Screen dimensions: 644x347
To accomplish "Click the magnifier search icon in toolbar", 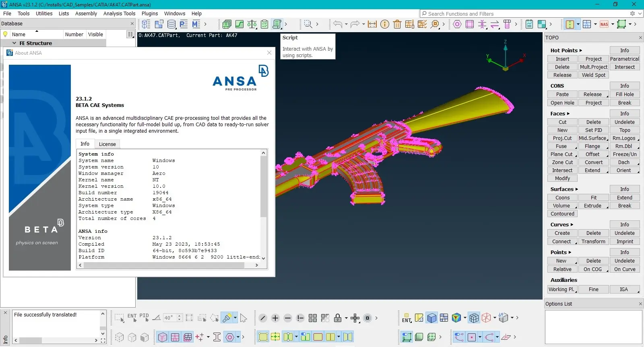I will tap(308, 24).
